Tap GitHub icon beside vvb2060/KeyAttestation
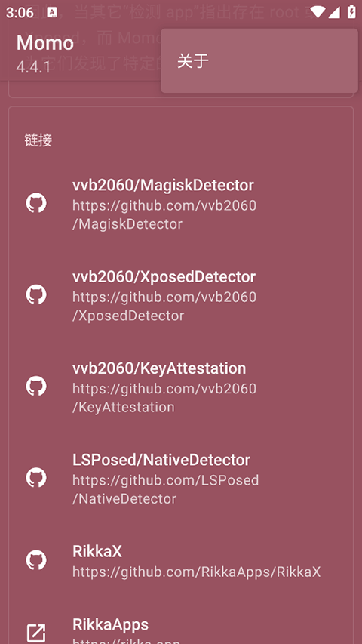 point(36,387)
